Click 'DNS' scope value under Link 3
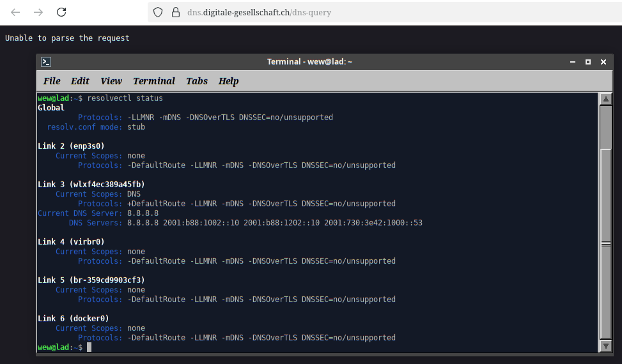This screenshot has height=364, width=622. coord(134,194)
